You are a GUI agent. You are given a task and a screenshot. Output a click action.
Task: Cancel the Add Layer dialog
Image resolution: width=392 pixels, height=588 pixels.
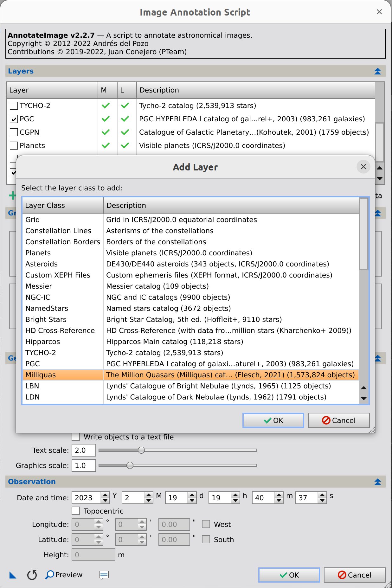pos(339,420)
